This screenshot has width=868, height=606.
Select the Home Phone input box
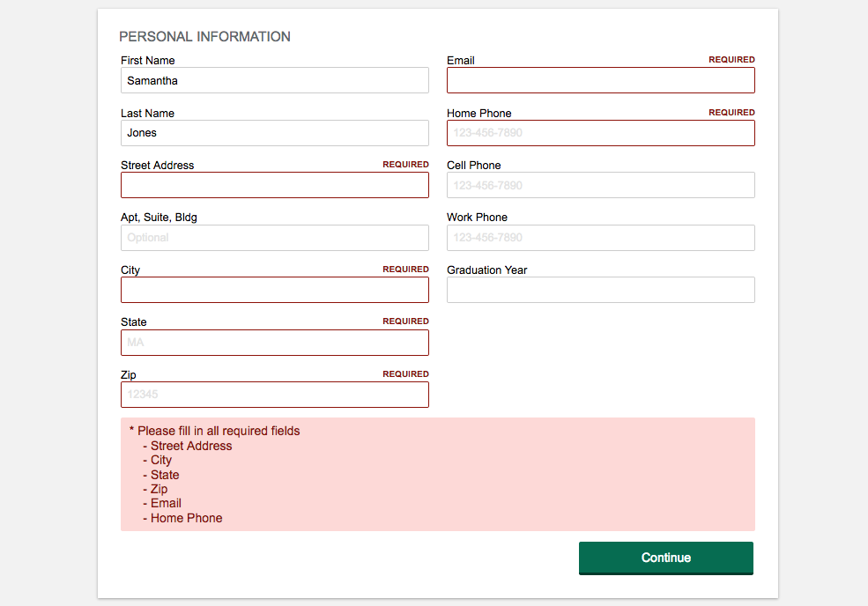(x=600, y=132)
